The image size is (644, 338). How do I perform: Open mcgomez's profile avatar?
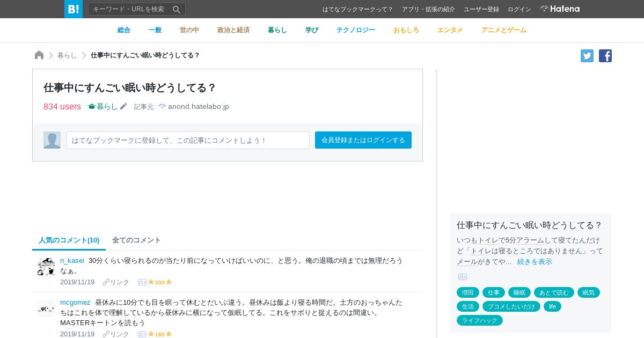point(46,308)
